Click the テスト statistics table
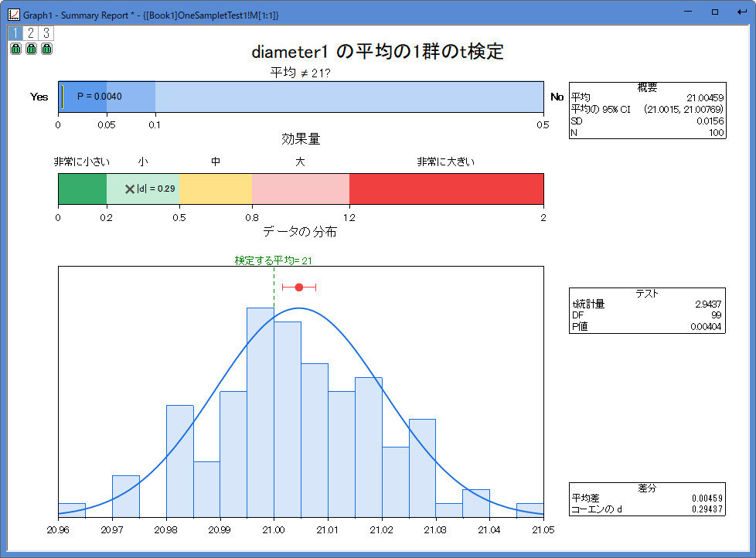756x558 pixels. (x=647, y=310)
